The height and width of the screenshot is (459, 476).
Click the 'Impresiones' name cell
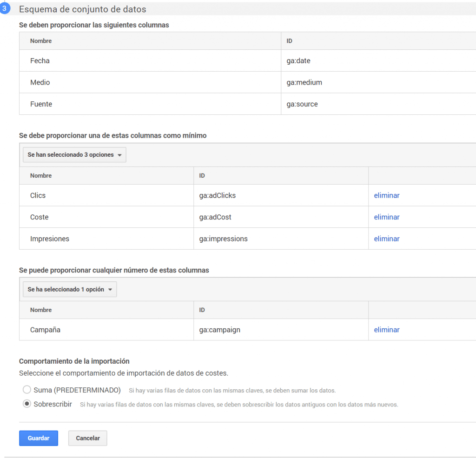tap(106, 239)
